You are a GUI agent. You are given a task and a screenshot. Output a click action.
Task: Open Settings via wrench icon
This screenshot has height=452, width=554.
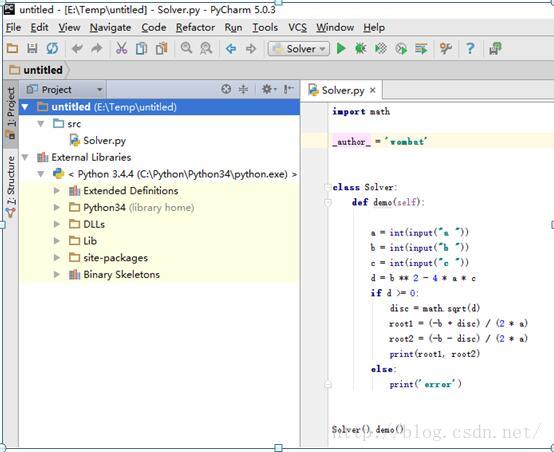pos(446,48)
